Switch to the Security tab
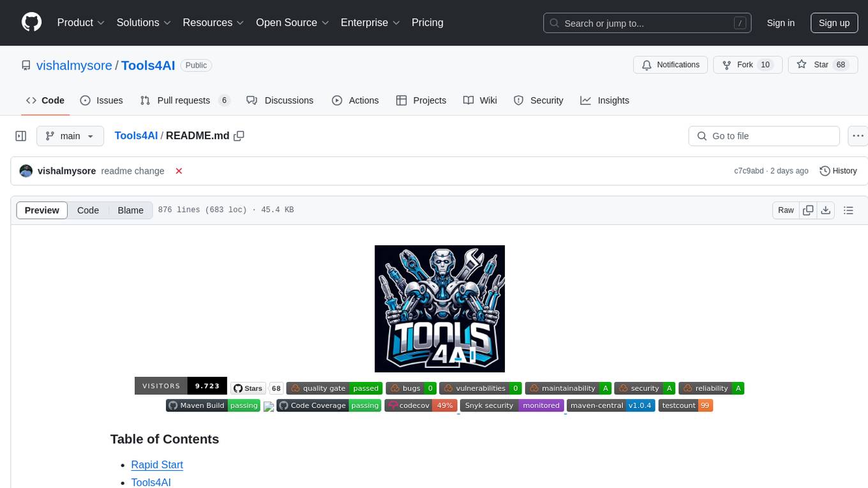 (x=539, y=100)
